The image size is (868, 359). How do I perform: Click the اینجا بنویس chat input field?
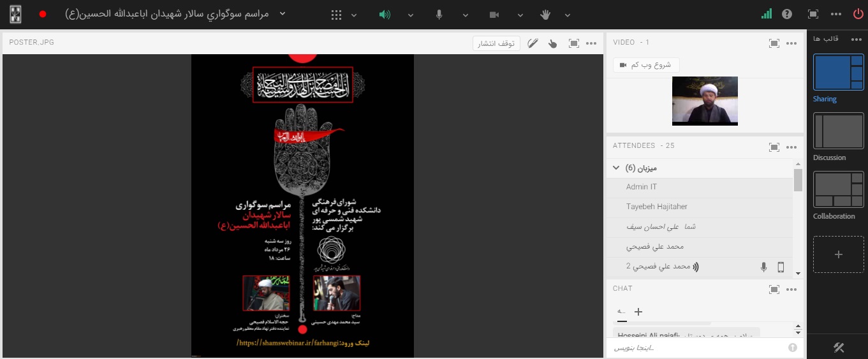696,348
